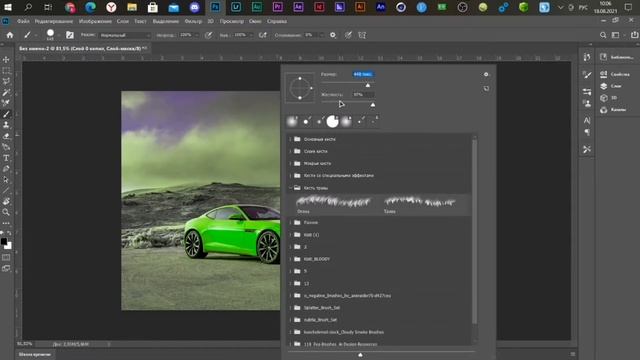Expand the Kistt_BLOODY brush folder
The width and height of the screenshot is (640, 360).
pyautogui.click(x=290, y=259)
